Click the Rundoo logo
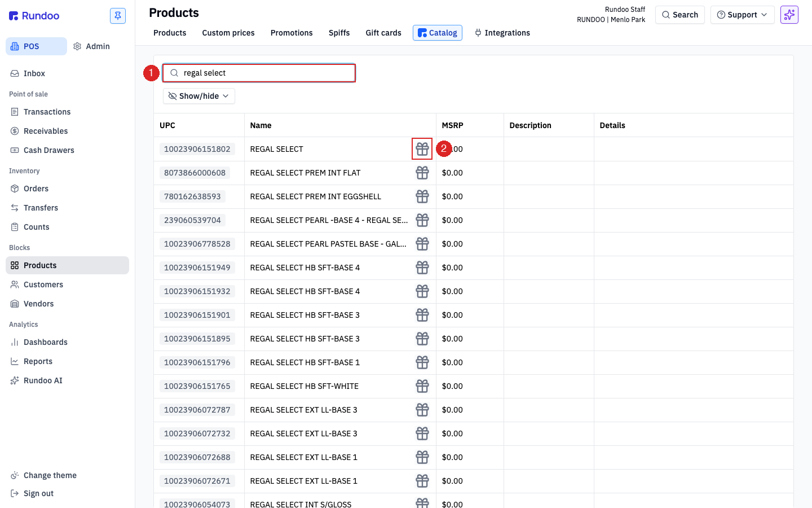Screen dimensions: 812x508 point(34,16)
